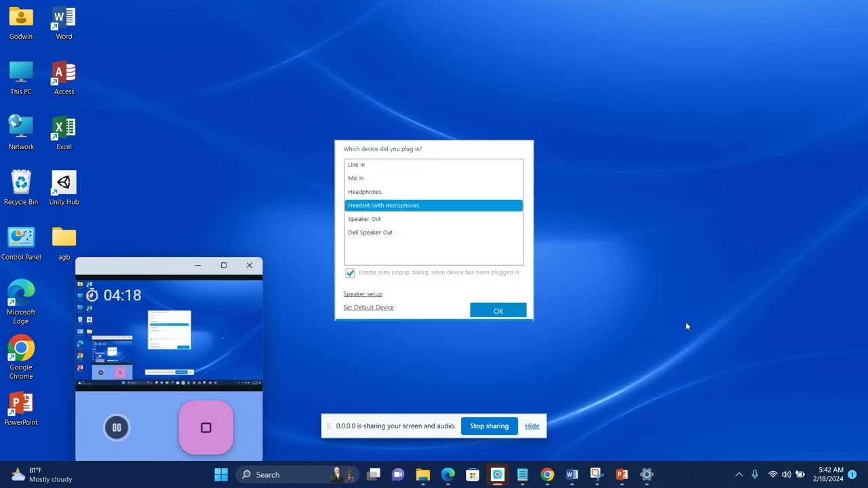Select Line In from the device list

pos(433,165)
